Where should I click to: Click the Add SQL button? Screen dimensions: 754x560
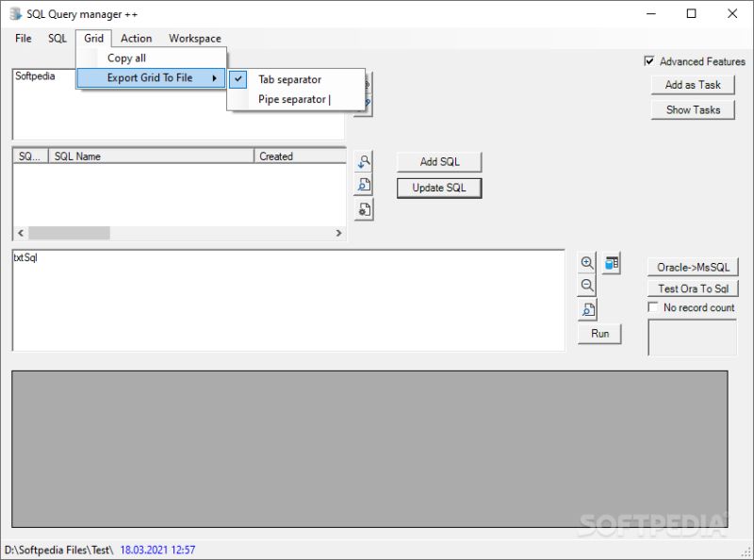(x=438, y=161)
